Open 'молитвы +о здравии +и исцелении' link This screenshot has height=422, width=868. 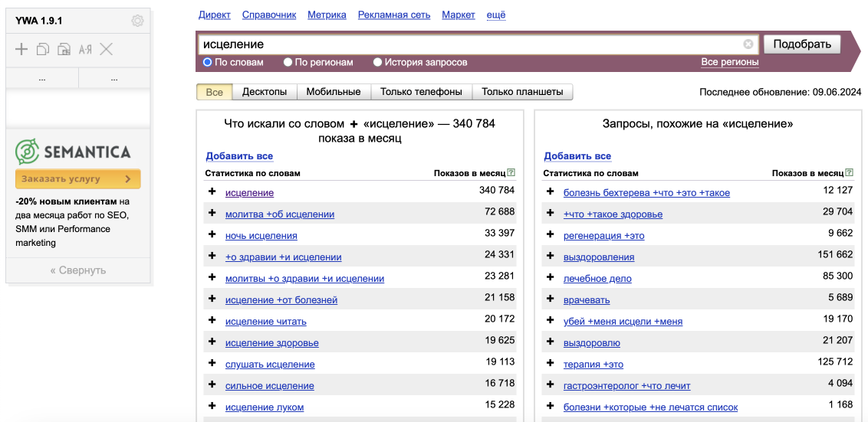click(304, 279)
